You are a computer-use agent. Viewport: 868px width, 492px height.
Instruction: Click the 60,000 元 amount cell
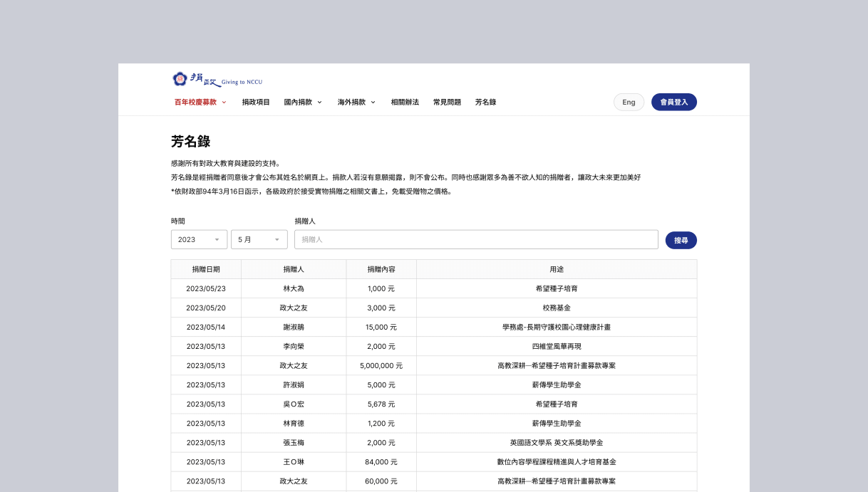coord(381,481)
